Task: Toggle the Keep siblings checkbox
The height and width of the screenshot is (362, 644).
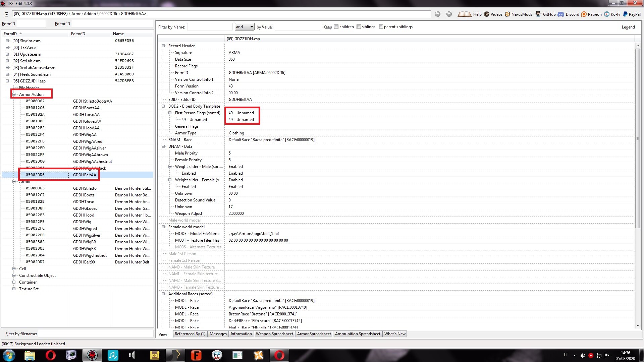Action: coord(359,27)
